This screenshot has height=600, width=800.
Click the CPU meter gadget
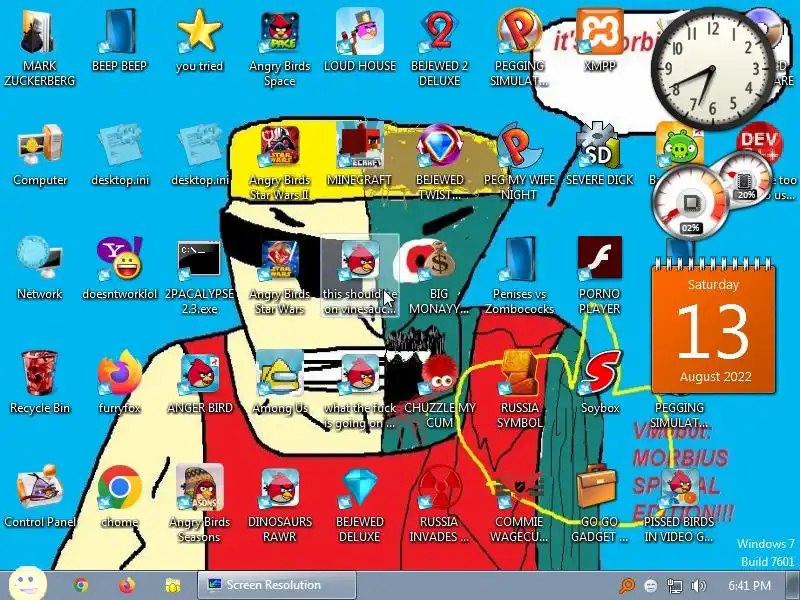691,203
